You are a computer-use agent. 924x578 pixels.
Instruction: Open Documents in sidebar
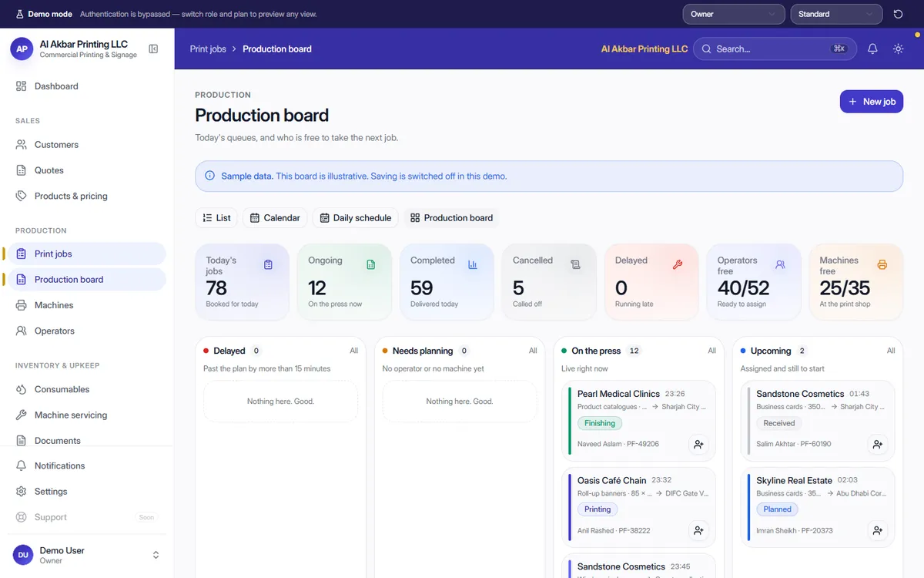(x=86, y=440)
